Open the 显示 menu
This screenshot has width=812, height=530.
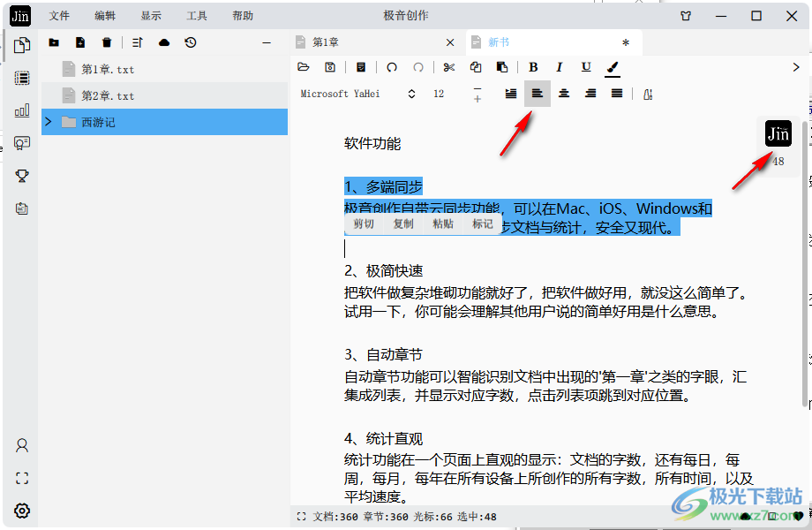pos(151,16)
